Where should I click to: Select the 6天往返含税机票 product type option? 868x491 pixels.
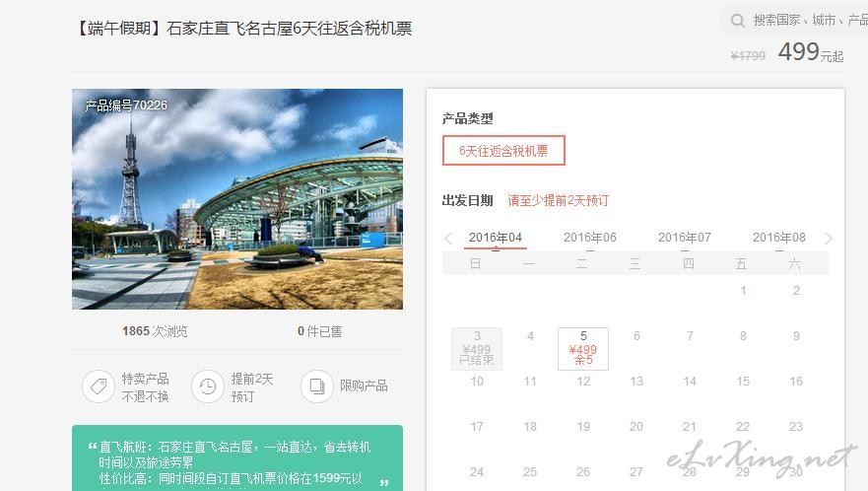tap(503, 150)
